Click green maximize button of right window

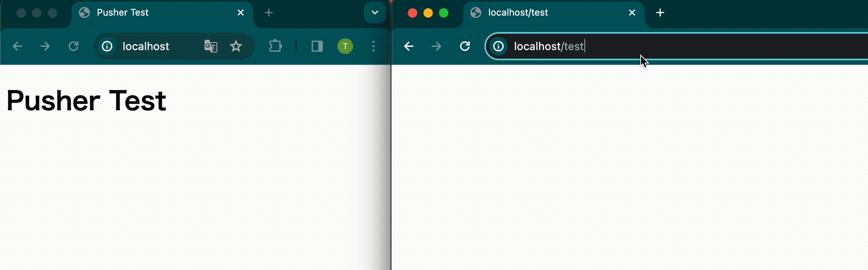tap(444, 13)
